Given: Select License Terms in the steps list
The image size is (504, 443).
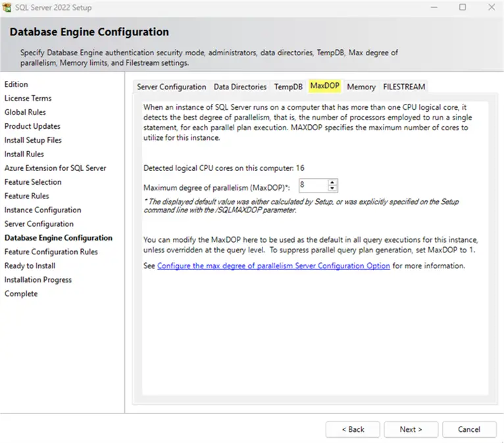Looking at the screenshot, I should (28, 98).
